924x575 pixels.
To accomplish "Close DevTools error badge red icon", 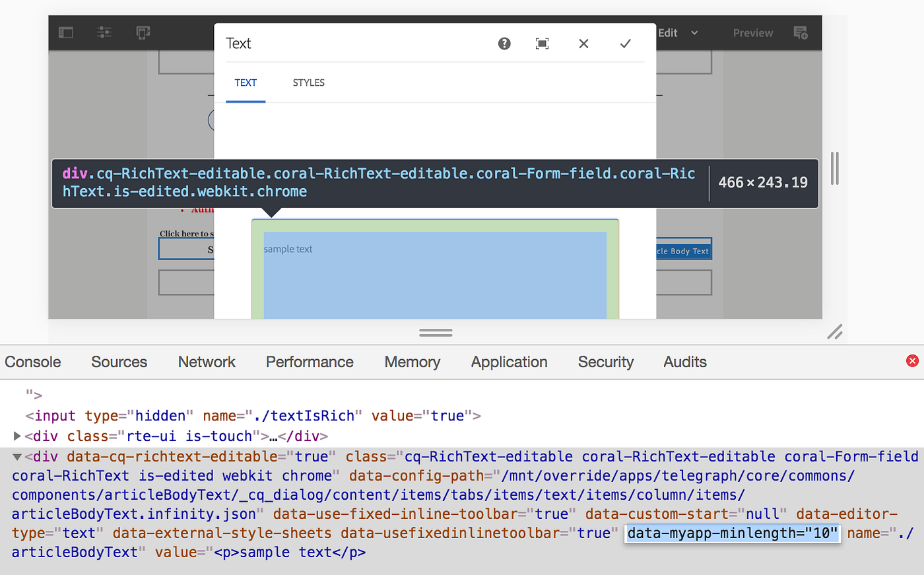I will [x=912, y=360].
